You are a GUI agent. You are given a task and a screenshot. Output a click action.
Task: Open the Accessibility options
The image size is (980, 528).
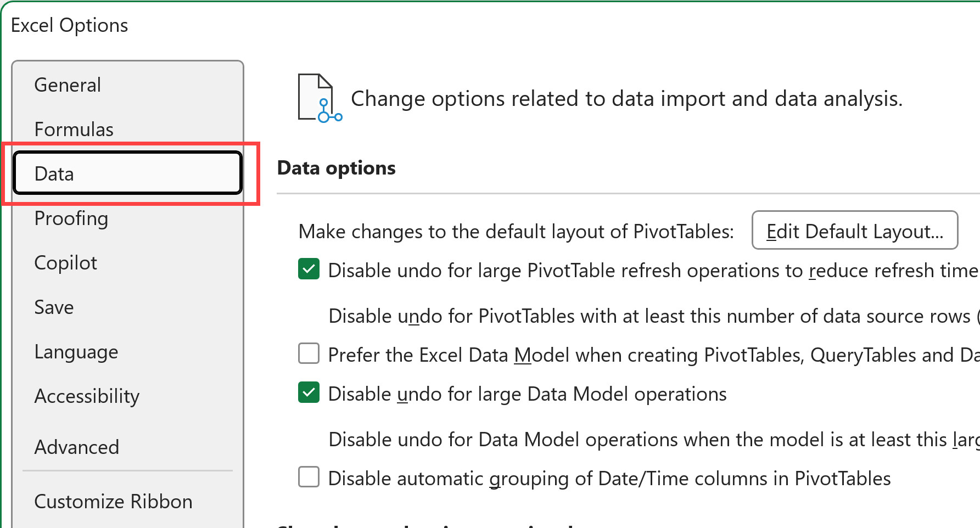(87, 396)
